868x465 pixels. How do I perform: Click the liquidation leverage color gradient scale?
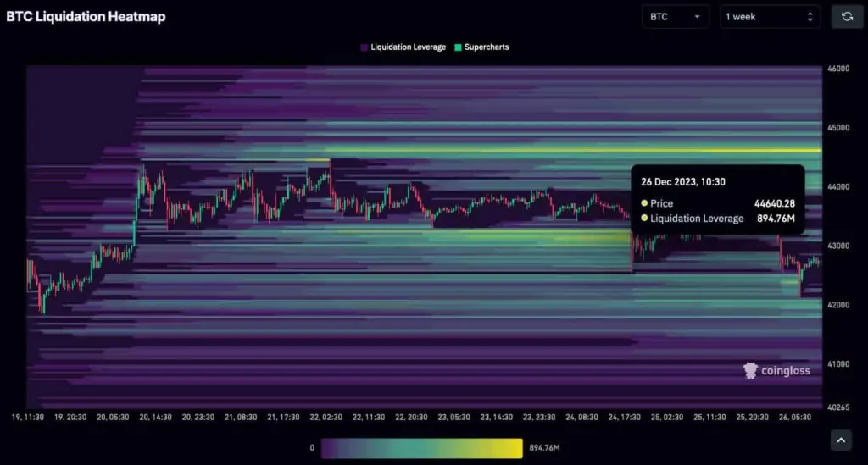[x=422, y=448]
